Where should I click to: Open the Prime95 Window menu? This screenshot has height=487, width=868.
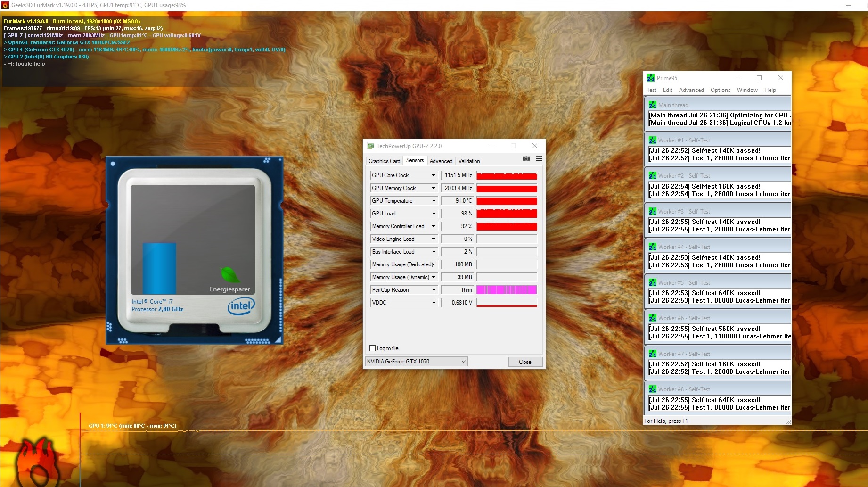pyautogui.click(x=747, y=90)
